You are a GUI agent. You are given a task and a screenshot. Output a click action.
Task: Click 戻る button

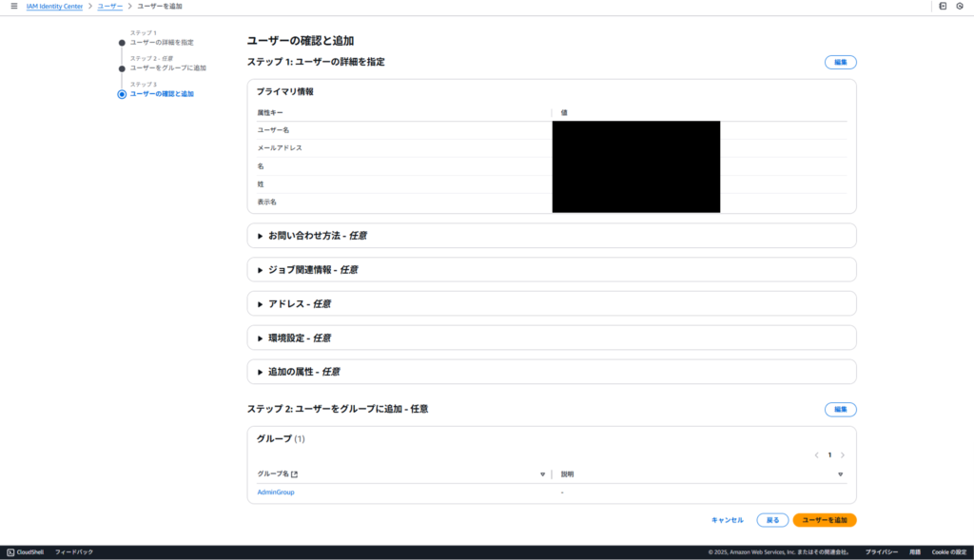[x=772, y=520]
